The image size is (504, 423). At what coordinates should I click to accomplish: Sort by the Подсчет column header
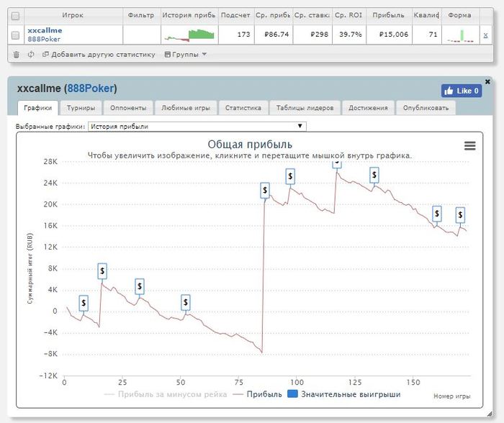click(235, 15)
